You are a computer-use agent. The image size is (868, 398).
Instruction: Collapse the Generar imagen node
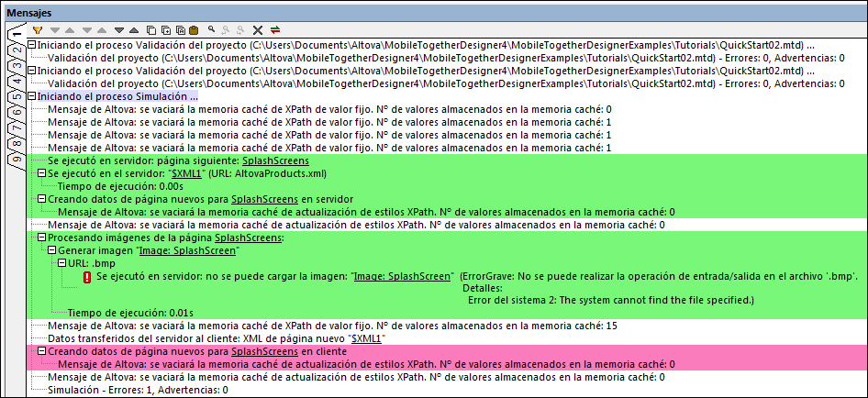tap(51, 250)
